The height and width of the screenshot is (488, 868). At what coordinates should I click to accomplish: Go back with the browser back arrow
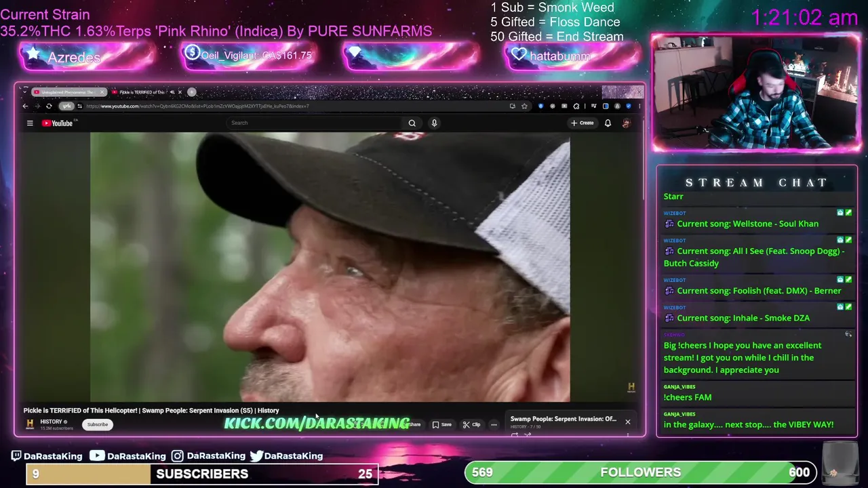pos(25,106)
